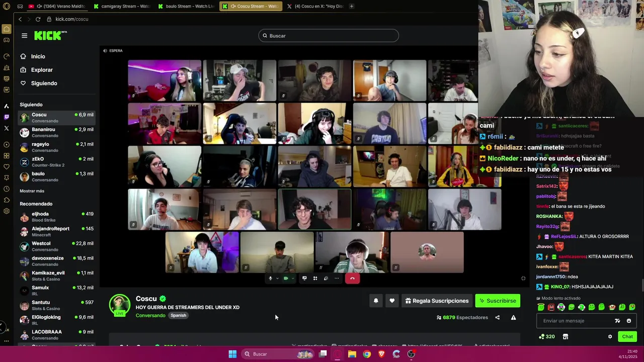Switch to Coscu en X tab
The image size is (644, 362).
click(x=314, y=6)
